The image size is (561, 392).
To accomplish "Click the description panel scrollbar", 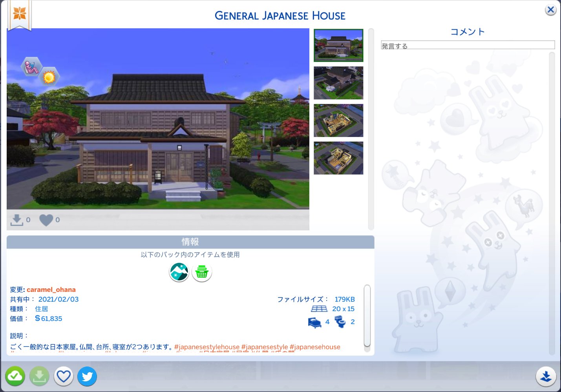I will [367, 316].
